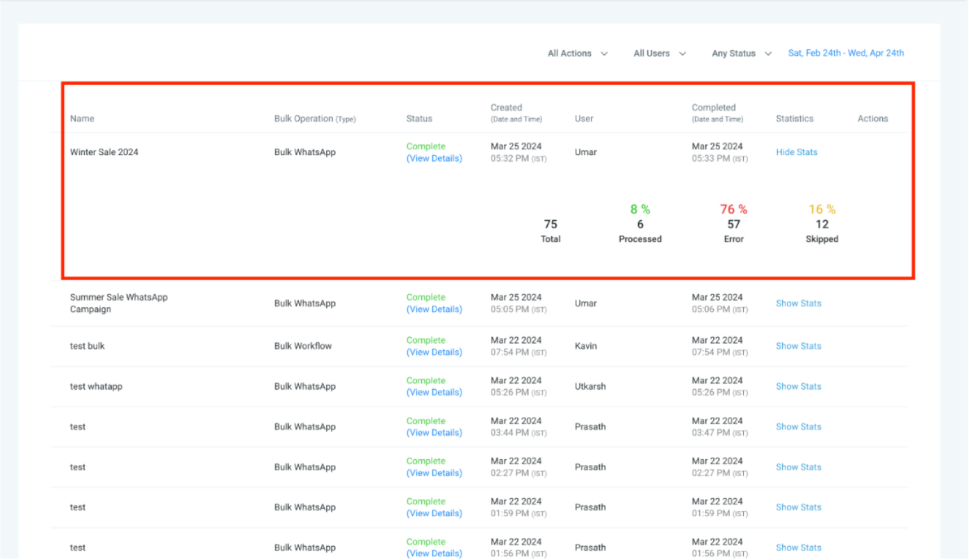This screenshot has height=560, width=969.
Task: View details of Winter Sale 2024 operation
Action: tap(434, 158)
